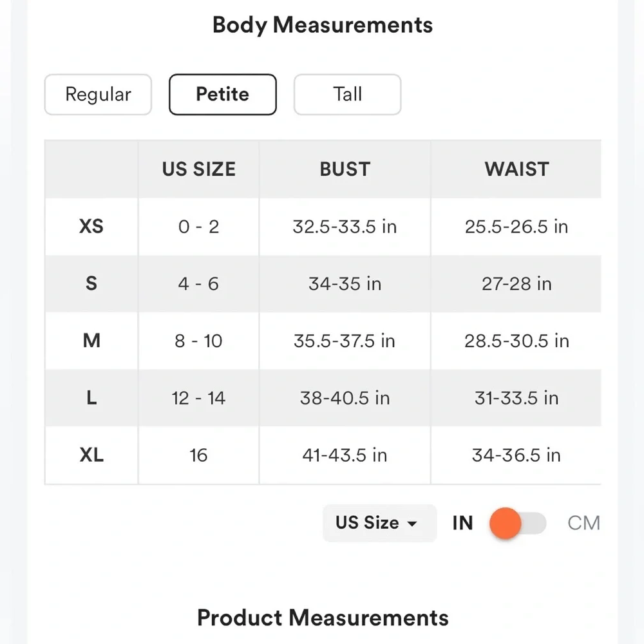This screenshot has height=644, width=644.
Task: Select the XS size row label
Action: [91, 227]
